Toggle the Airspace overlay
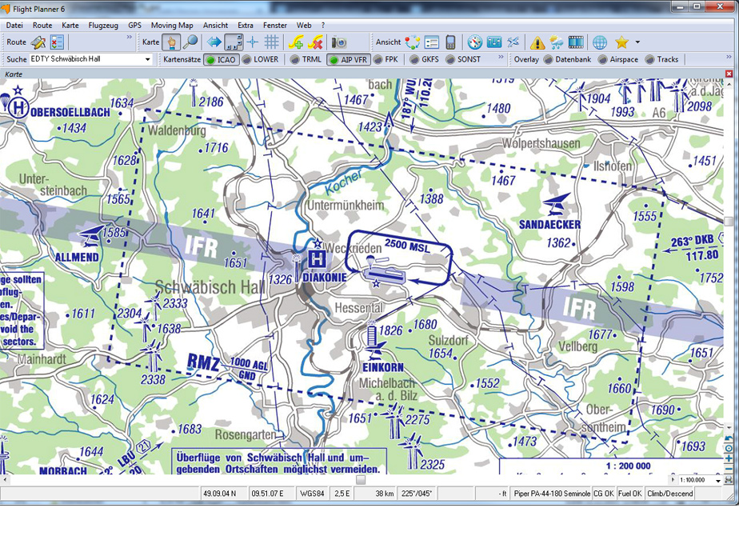 pos(618,59)
